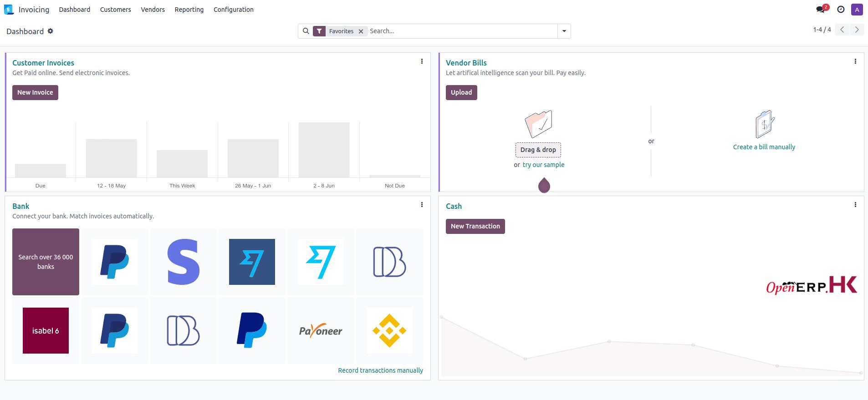
Task: Click the purple onboarding droplet tip
Action: click(544, 185)
